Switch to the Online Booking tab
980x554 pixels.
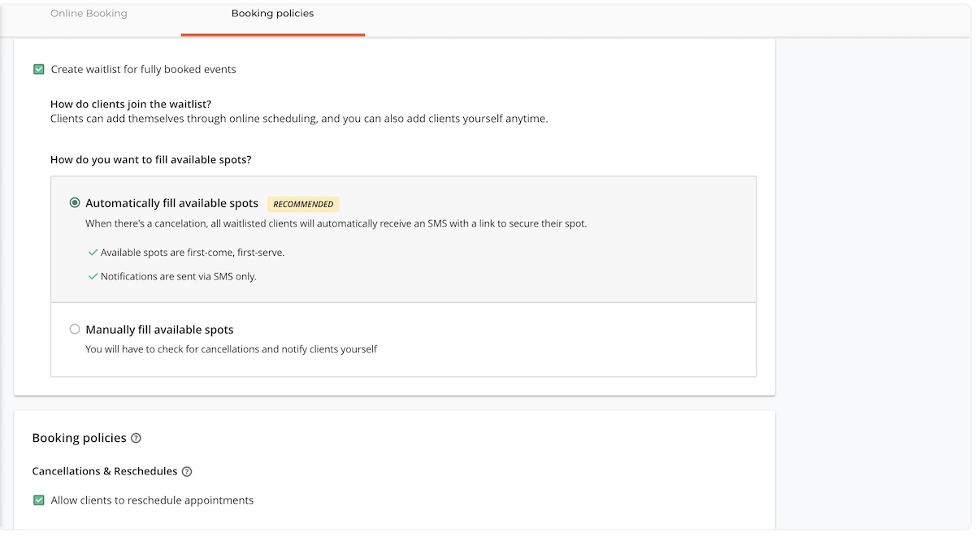[89, 14]
